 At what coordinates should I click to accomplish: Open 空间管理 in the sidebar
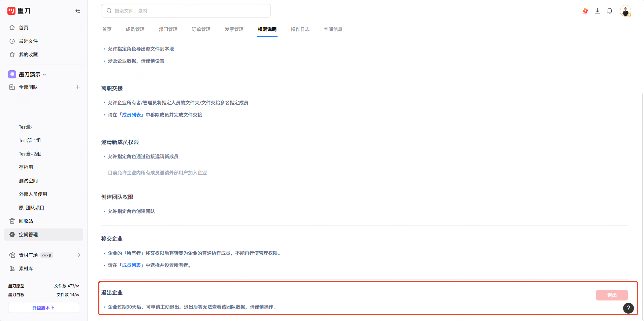click(x=43, y=235)
